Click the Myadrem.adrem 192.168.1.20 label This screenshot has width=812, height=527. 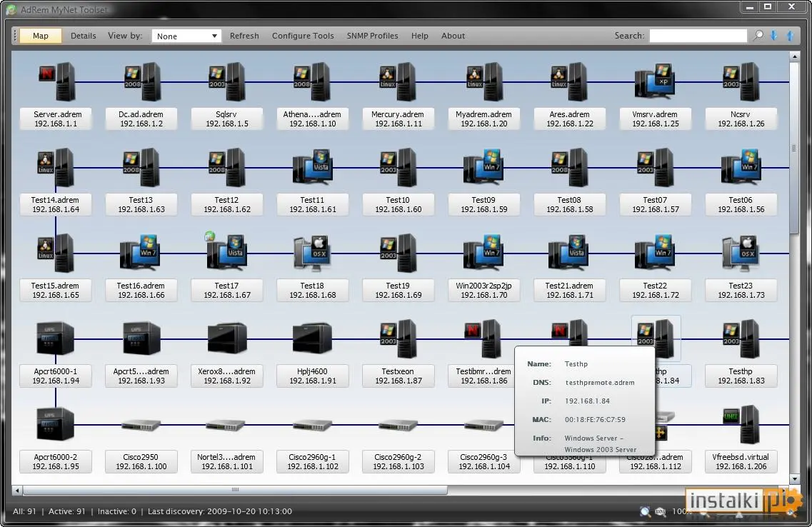(483, 119)
